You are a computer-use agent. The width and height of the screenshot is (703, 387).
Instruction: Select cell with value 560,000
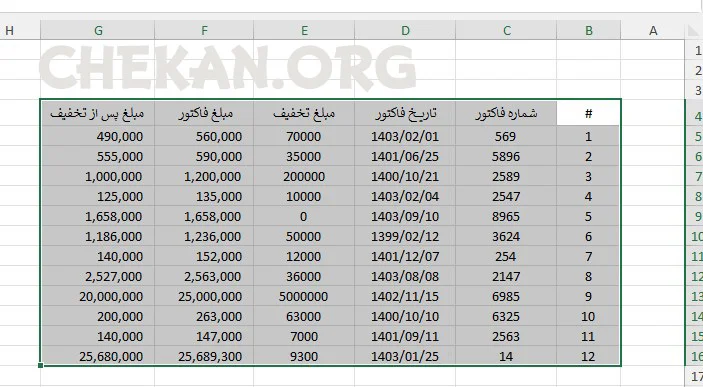(x=204, y=136)
